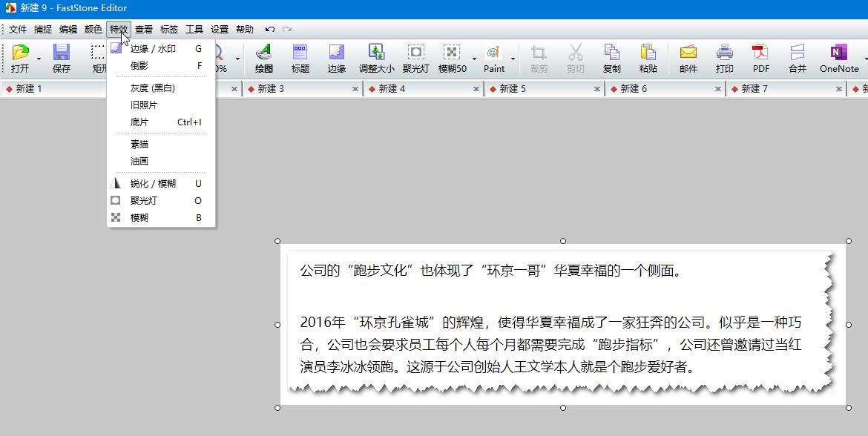Expand the 模糊50 dropdown arrow
Screen dimensions: 868x436
(x=474, y=58)
